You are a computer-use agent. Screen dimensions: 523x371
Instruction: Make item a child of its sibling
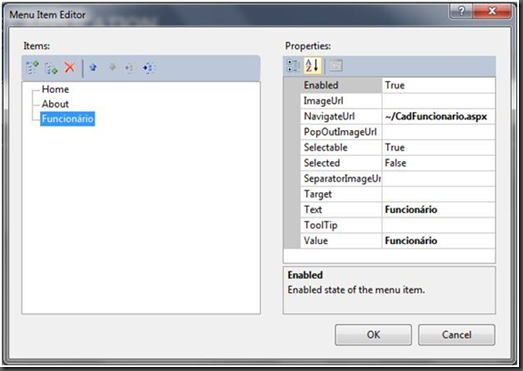(x=148, y=68)
